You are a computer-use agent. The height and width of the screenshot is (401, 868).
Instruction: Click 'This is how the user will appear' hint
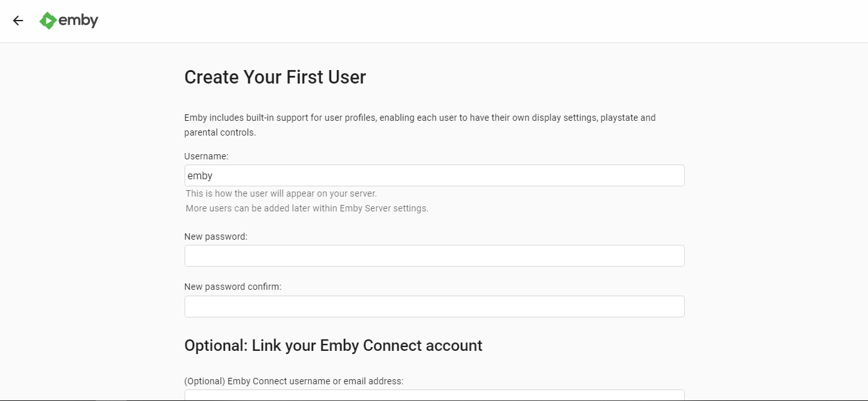click(x=281, y=193)
